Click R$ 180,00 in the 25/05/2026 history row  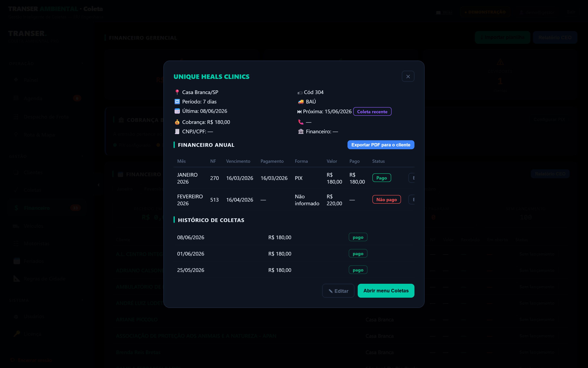coord(280,270)
